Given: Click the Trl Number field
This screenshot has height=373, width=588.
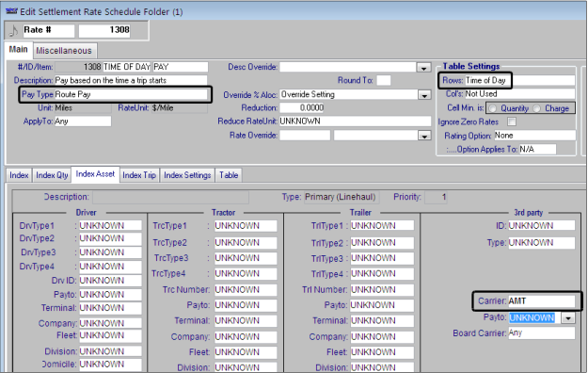Looking at the screenshot, I should pos(382,290).
